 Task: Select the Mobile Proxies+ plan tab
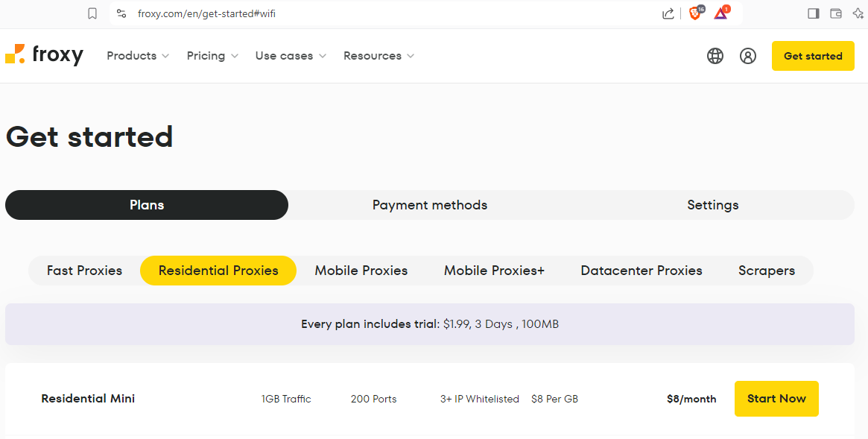coord(494,271)
